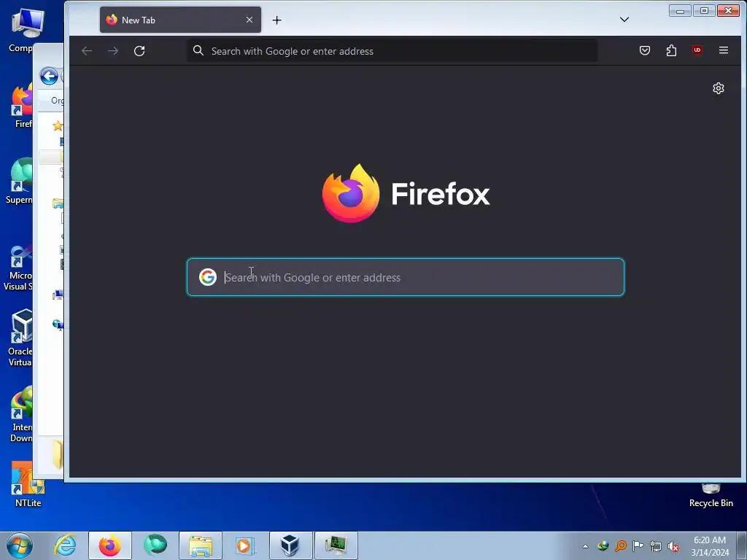Open the Pocket save icon
The image size is (747, 560).
[x=645, y=50]
